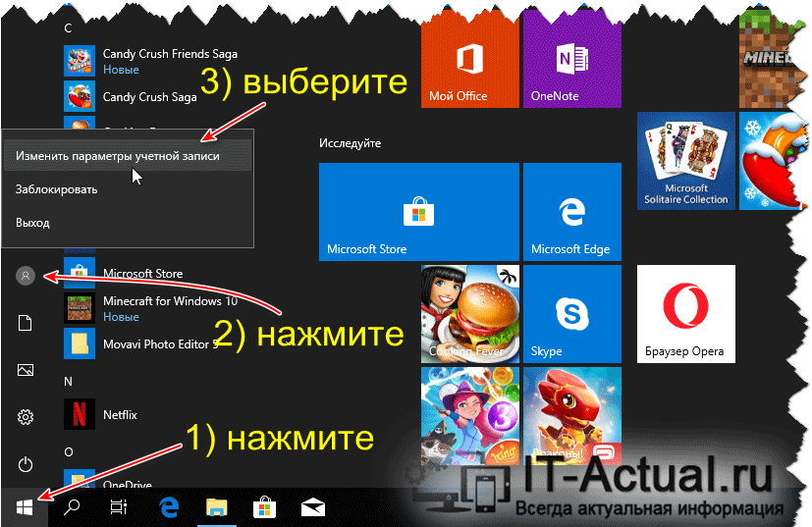Open the Windows Start button

[x=25, y=507]
